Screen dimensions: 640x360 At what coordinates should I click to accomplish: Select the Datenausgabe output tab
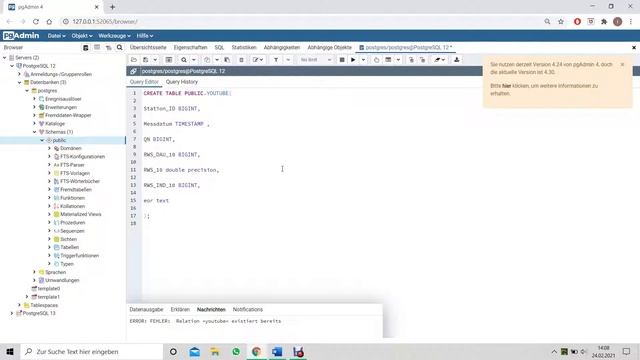click(146, 310)
